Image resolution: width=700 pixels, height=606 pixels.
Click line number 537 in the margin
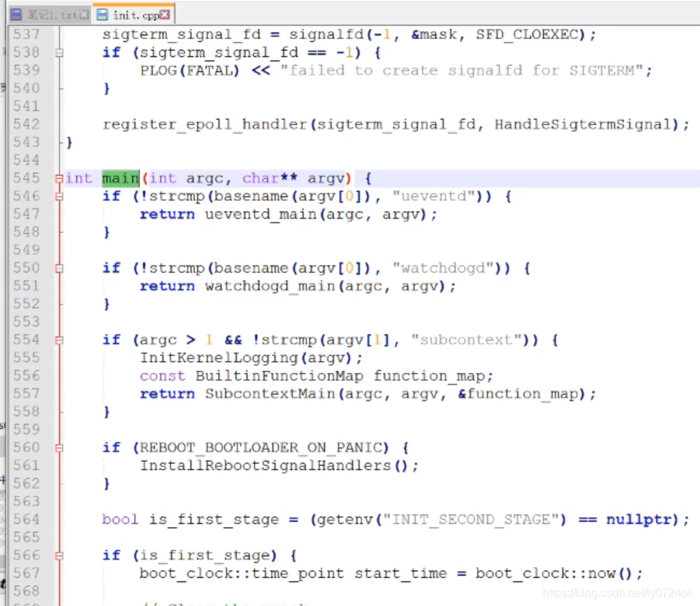[x=27, y=35]
